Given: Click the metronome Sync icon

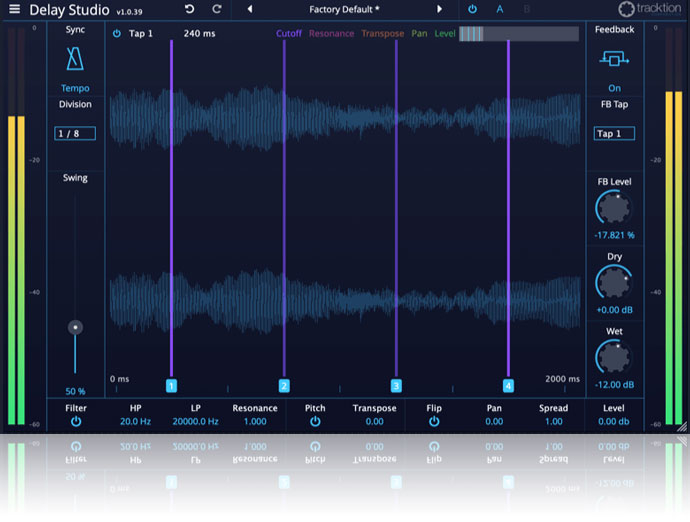Looking at the screenshot, I should [76, 60].
